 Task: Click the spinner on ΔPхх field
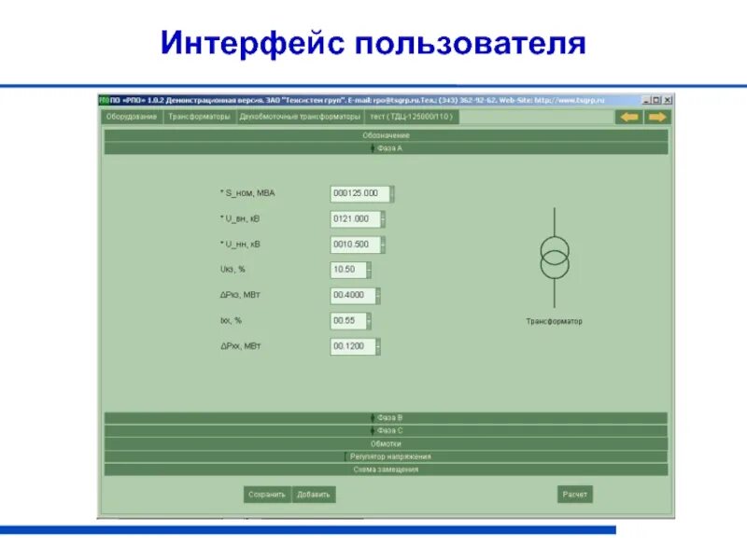pyautogui.click(x=378, y=346)
